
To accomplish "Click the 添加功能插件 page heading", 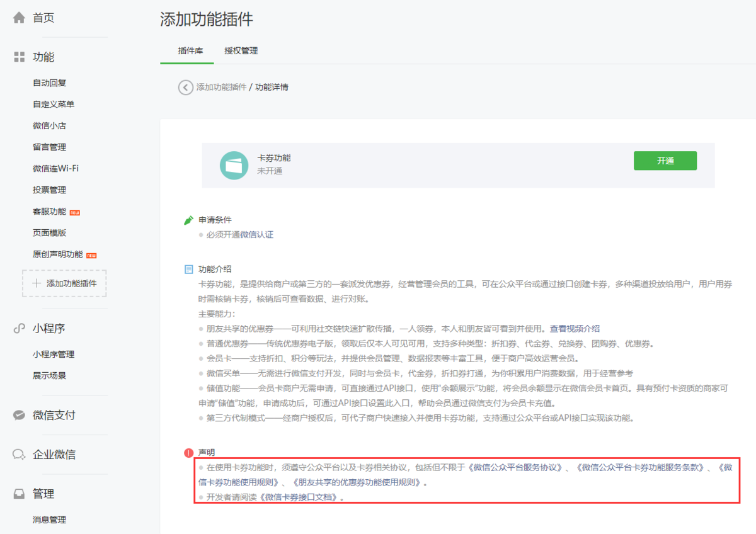I will [207, 19].
